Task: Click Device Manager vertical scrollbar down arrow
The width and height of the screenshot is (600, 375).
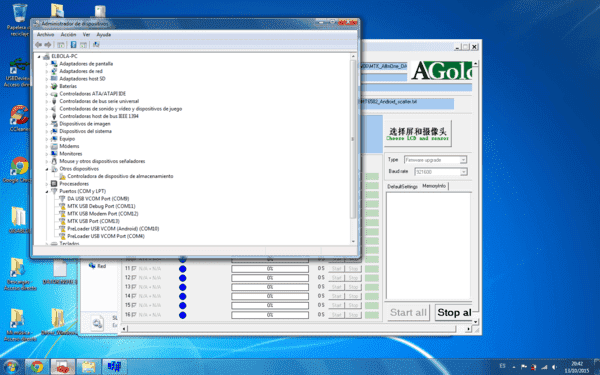Action: coord(353,241)
